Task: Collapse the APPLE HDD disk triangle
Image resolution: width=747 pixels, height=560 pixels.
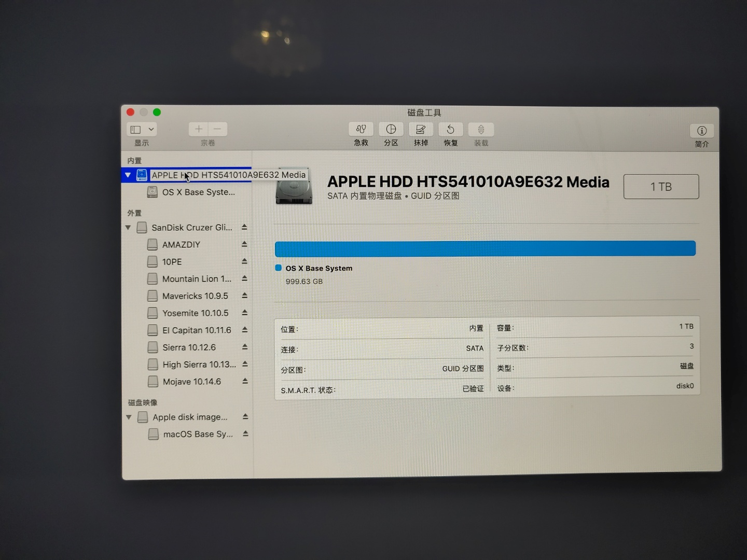Action: [x=128, y=175]
